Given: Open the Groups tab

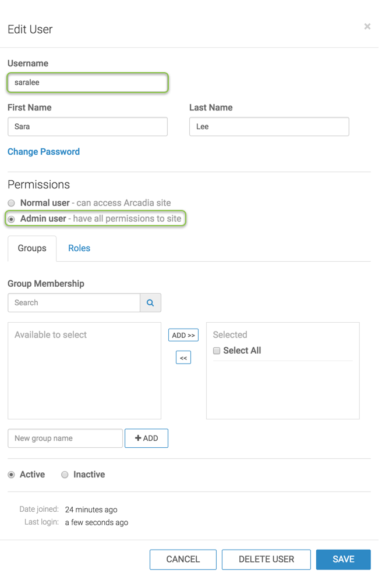Looking at the screenshot, I should pos(32,248).
